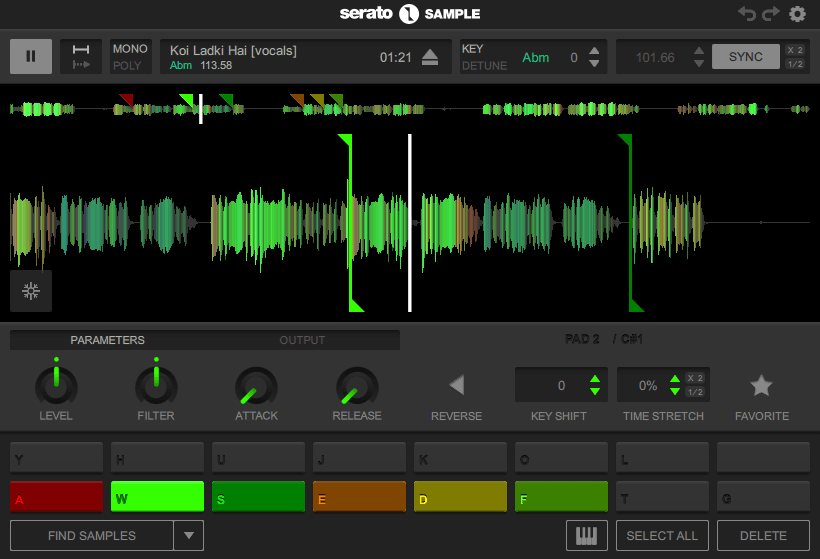This screenshot has width=820, height=559.
Task: Open the OUTPUT tab
Action: tap(302, 340)
